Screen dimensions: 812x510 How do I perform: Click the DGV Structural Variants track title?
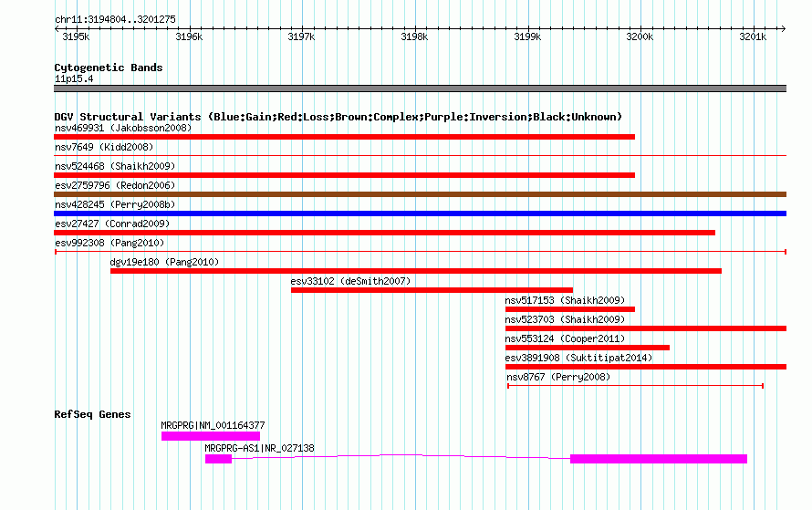tap(338, 117)
